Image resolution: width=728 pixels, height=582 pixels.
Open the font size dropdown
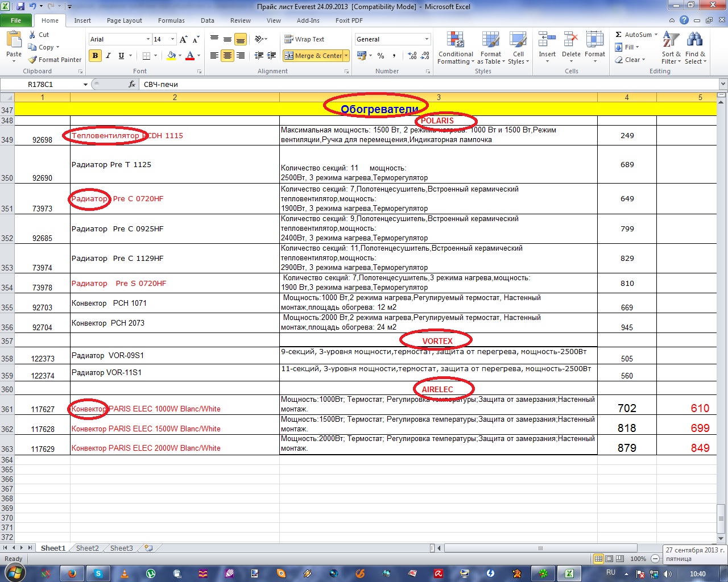click(173, 39)
